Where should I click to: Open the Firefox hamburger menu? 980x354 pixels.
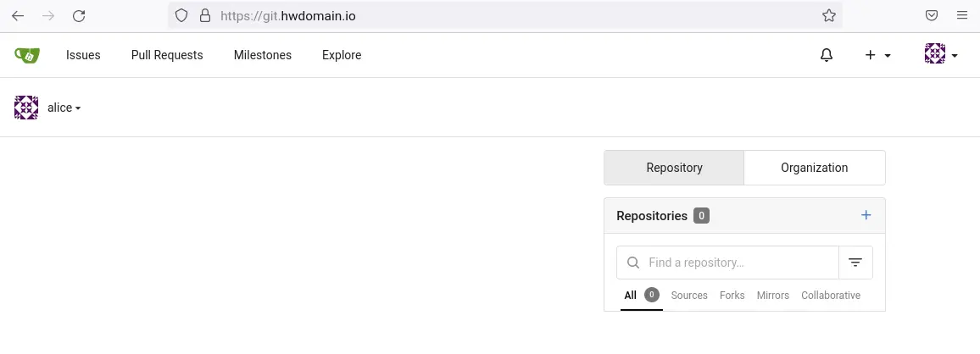pos(962,15)
